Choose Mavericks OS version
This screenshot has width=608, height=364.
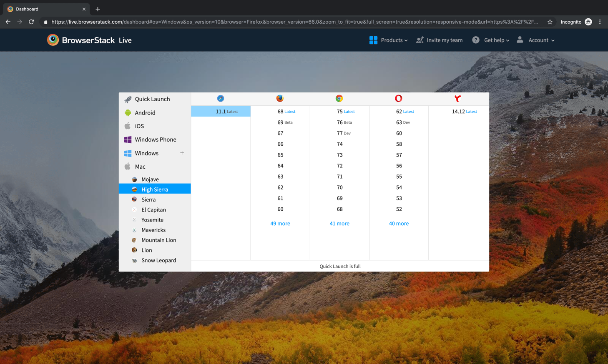[x=155, y=230]
